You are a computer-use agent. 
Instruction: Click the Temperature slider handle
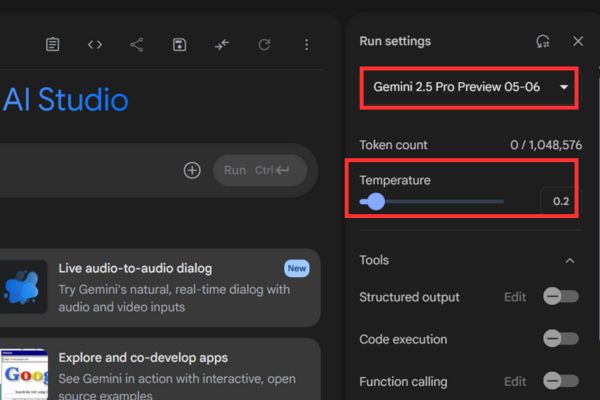click(x=376, y=201)
